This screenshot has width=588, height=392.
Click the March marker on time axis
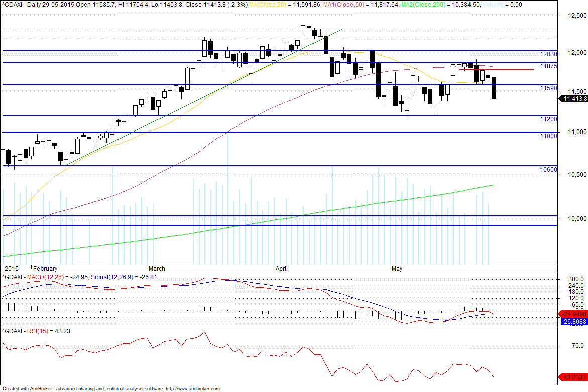tap(157, 269)
